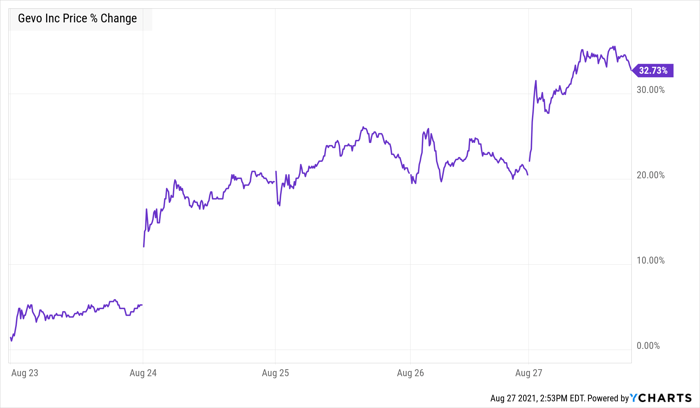
Task: Click the Aug 24 date label
Action: tap(145, 372)
